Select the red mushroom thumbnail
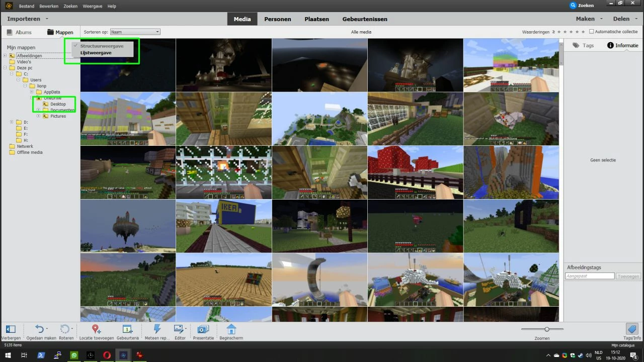The image size is (644, 362). 415,172
